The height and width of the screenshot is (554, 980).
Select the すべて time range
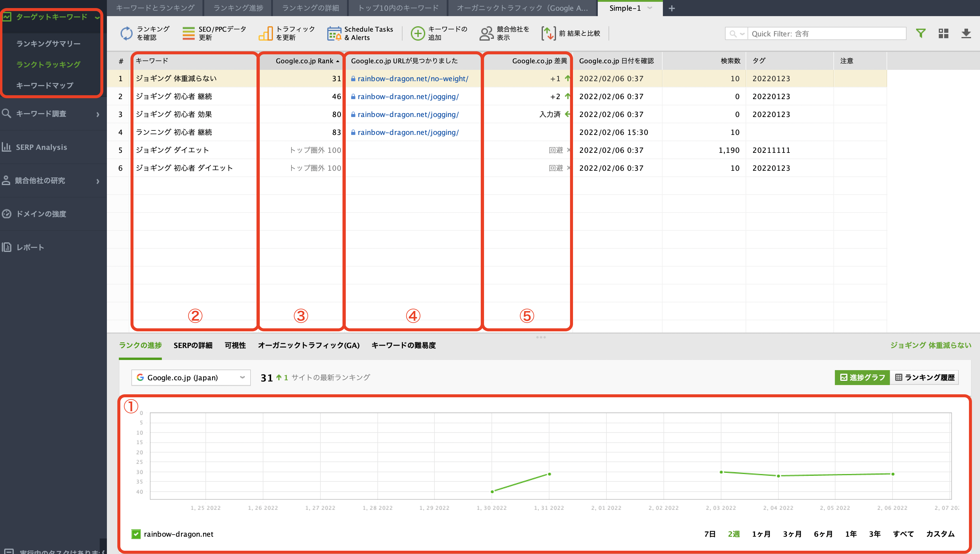[903, 534]
